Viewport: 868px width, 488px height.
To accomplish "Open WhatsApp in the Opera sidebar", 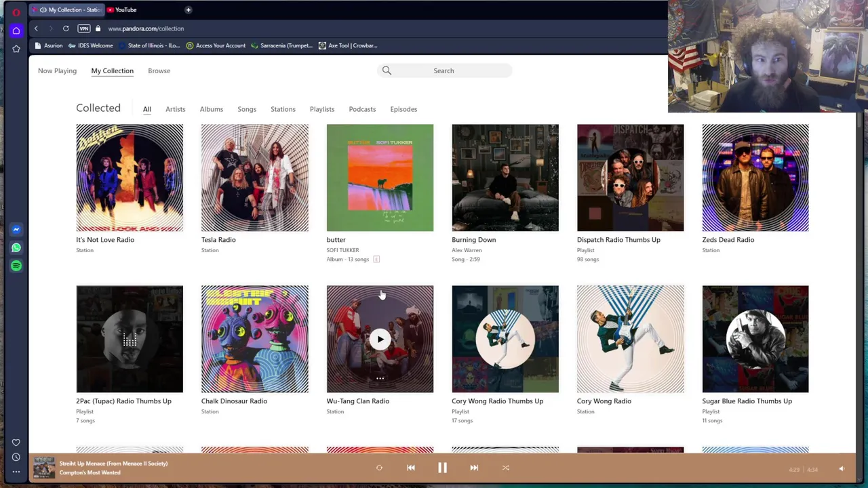I will pyautogui.click(x=16, y=248).
